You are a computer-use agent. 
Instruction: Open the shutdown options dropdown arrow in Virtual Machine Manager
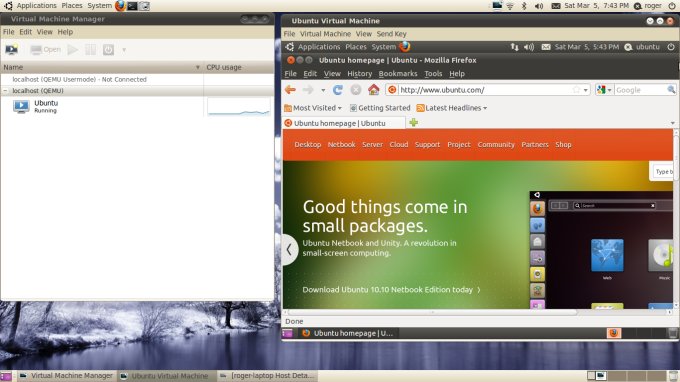click(124, 50)
